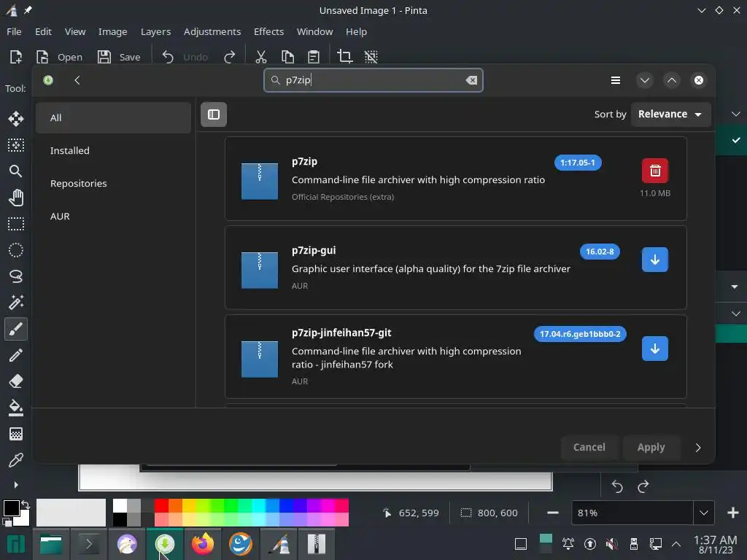Image resolution: width=747 pixels, height=560 pixels.
Task: Select the Eraser tool in Pinta
Action: [x=16, y=381]
